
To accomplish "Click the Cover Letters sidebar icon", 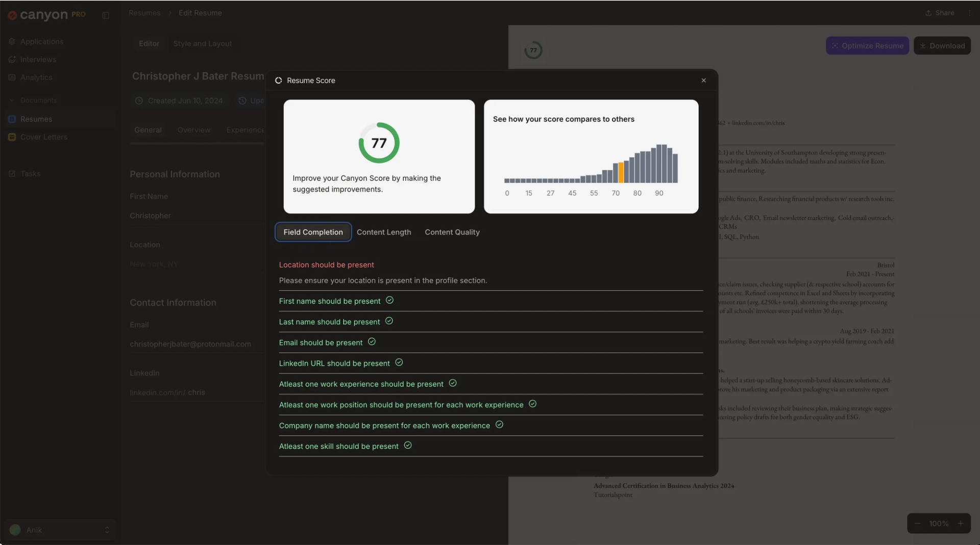I will coord(12,137).
